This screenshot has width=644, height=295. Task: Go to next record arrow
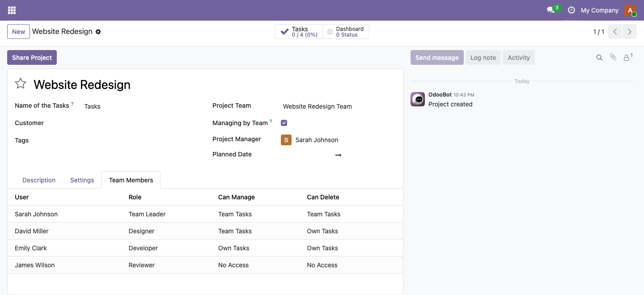[x=629, y=32]
